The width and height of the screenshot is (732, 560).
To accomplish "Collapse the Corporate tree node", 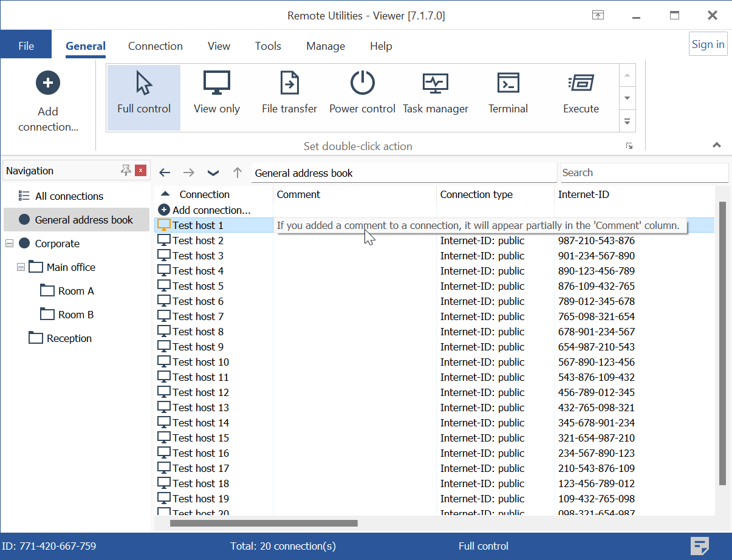I will (x=10, y=244).
